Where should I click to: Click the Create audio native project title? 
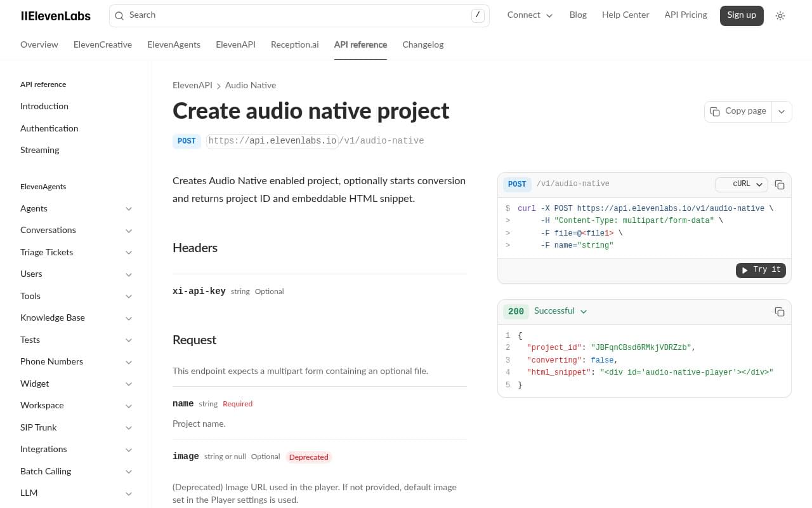point(311,111)
